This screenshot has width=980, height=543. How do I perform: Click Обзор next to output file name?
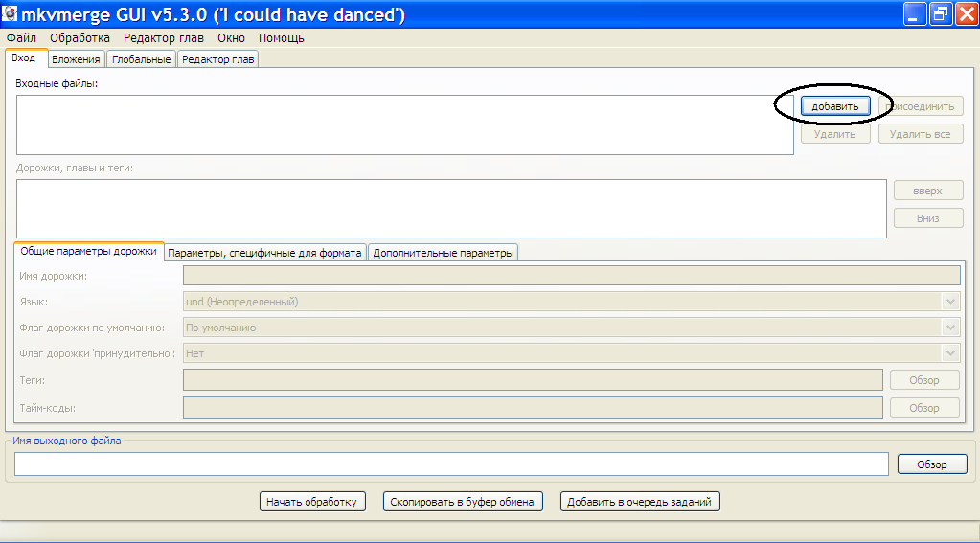point(931,464)
